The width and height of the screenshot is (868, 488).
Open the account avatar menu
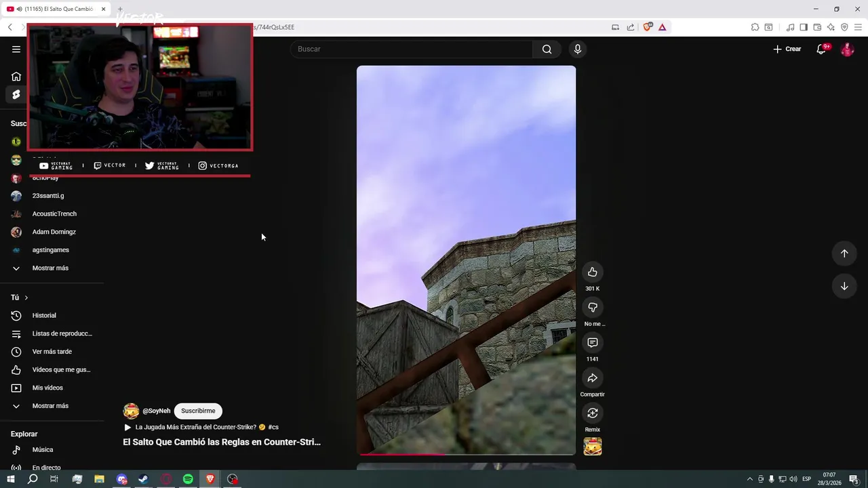(x=847, y=49)
